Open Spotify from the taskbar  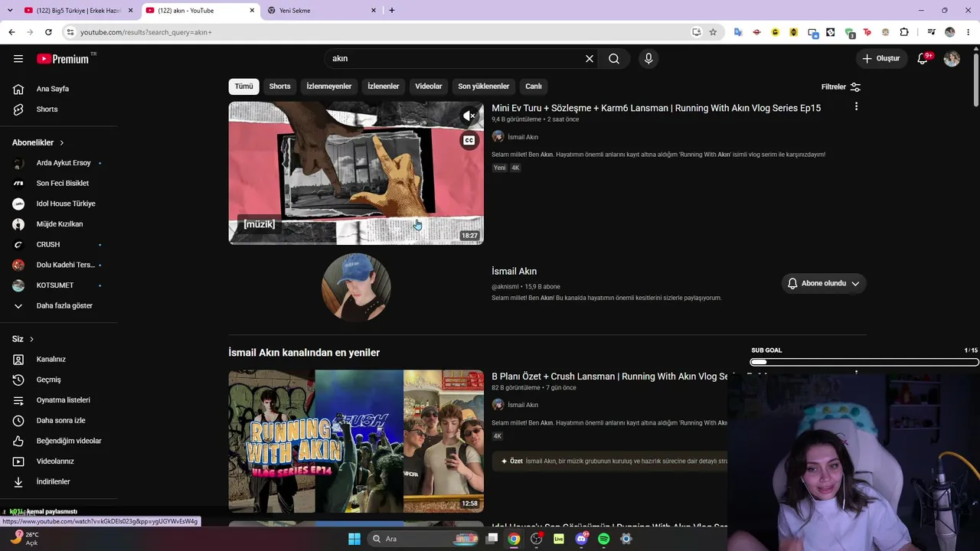(x=604, y=539)
